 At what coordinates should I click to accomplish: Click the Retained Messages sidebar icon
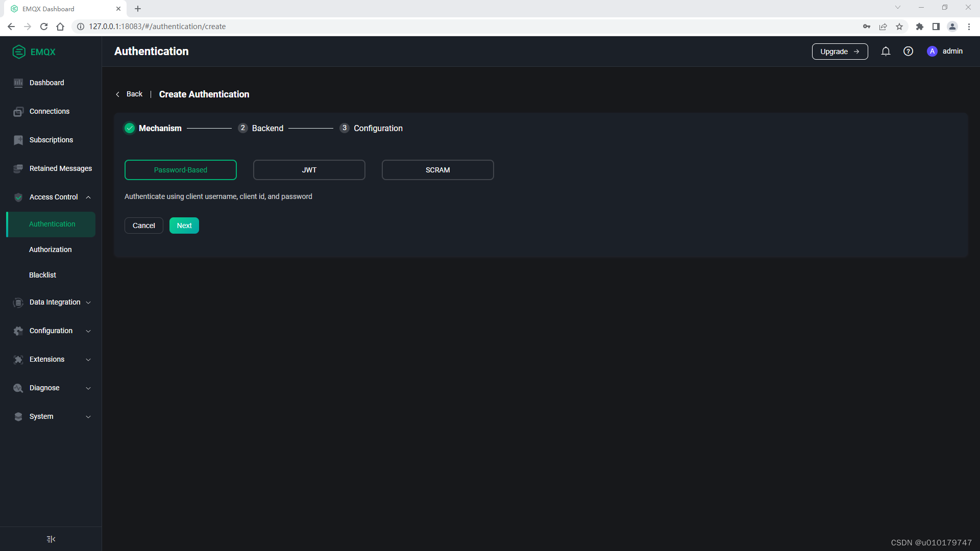(18, 169)
